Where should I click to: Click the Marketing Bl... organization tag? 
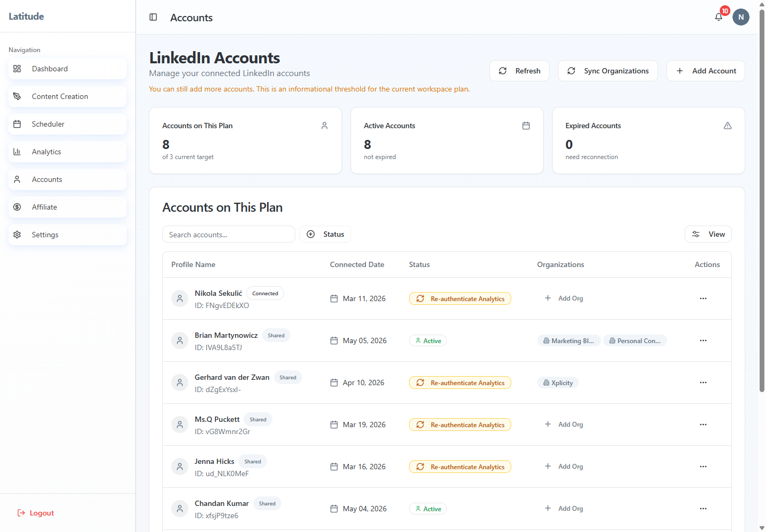click(569, 340)
